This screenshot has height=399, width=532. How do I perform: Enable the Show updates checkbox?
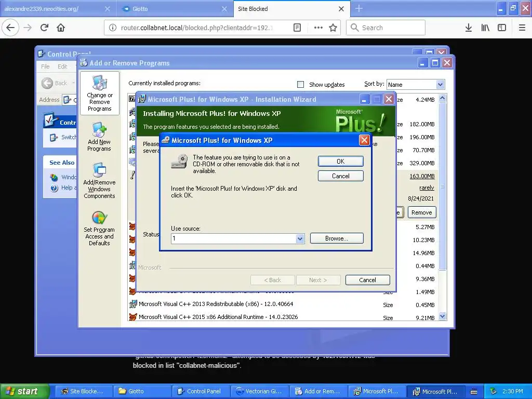301,85
